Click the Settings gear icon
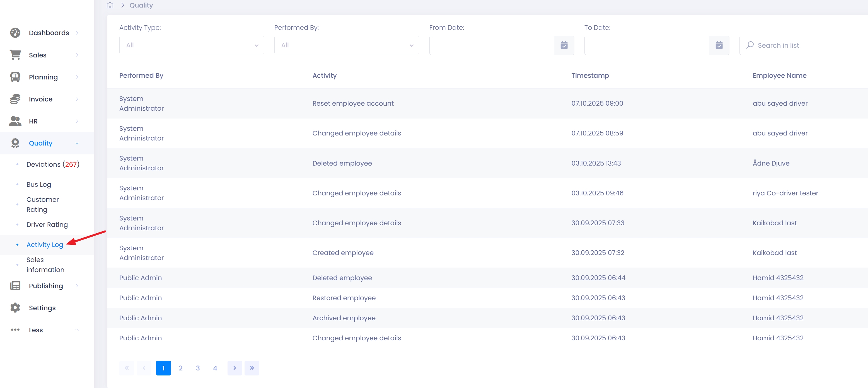Screen dimensions: 868x388 pyautogui.click(x=15, y=307)
